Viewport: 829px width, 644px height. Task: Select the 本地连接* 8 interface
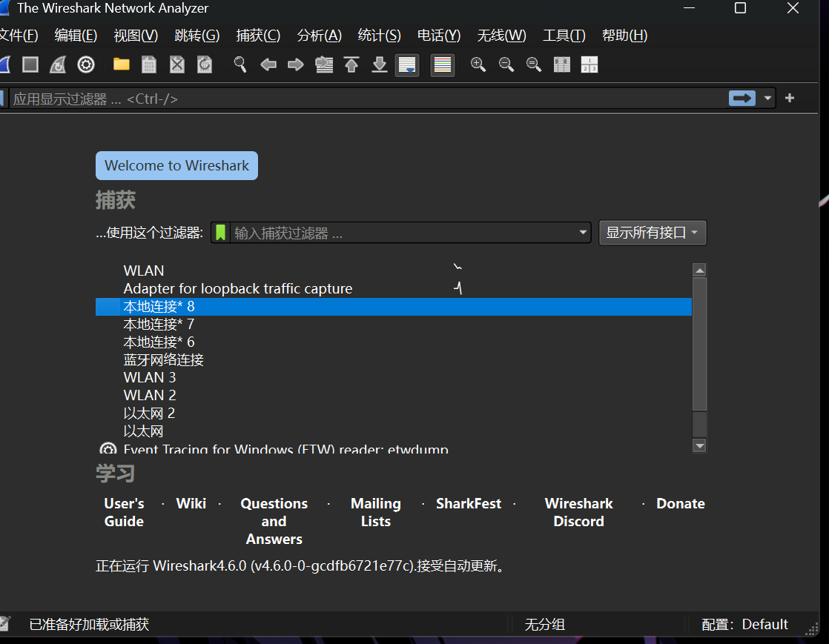393,306
